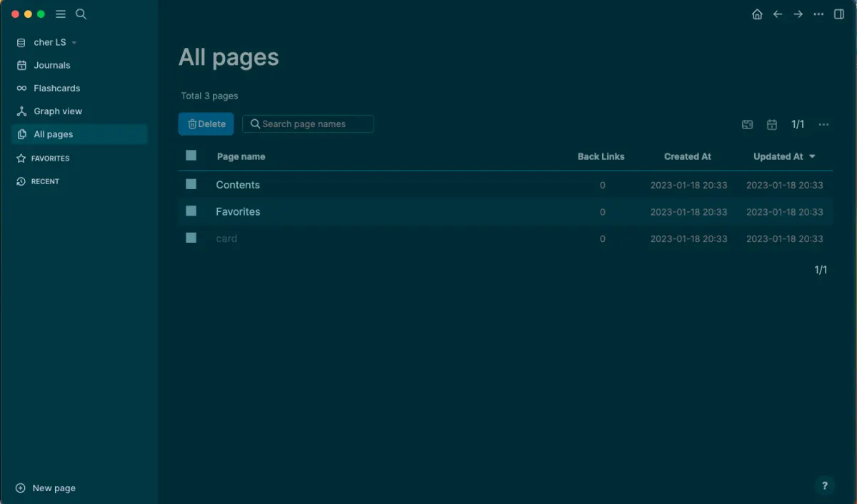The height and width of the screenshot is (504, 857).
Task: Click Favorites row Updated At date
Action: (x=784, y=212)
